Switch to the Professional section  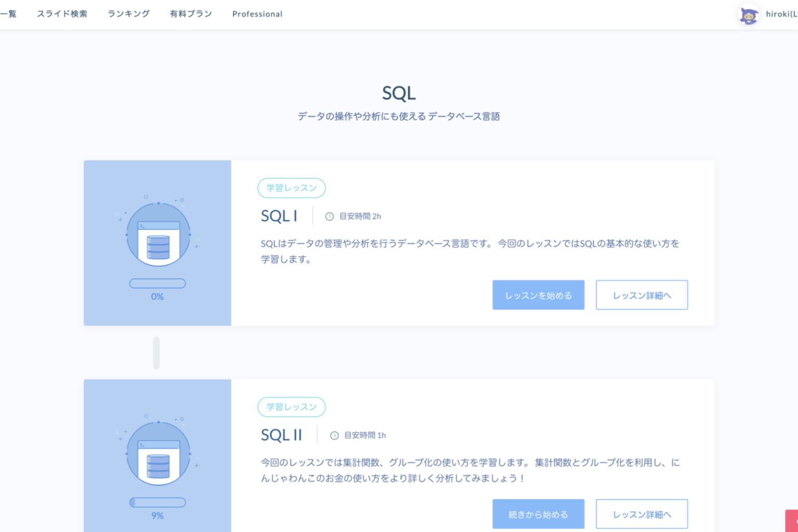pos(257,14)
